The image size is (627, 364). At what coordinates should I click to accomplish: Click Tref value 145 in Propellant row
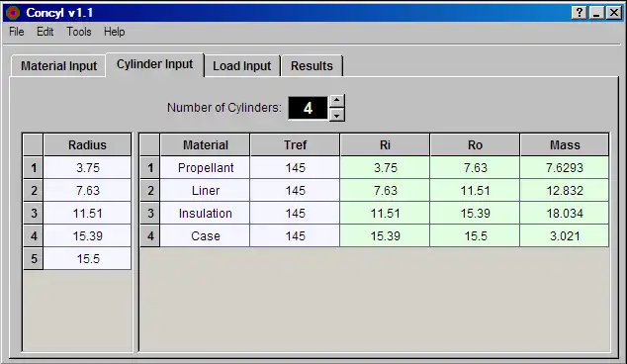295,167
